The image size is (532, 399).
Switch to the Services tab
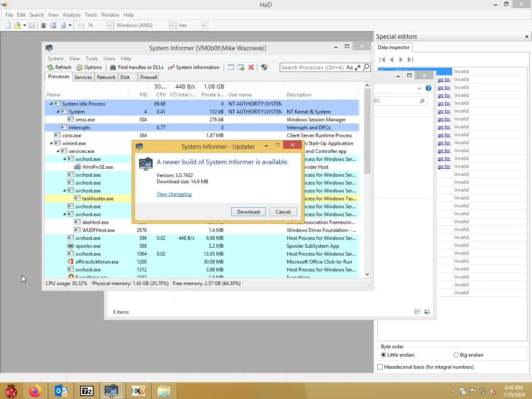pos(83,77)
